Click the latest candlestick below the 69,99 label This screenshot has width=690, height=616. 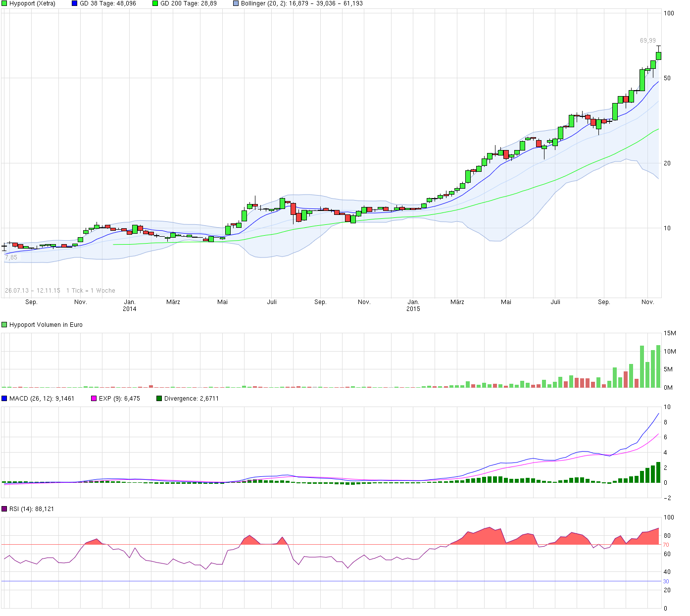[x=659, y=55]
